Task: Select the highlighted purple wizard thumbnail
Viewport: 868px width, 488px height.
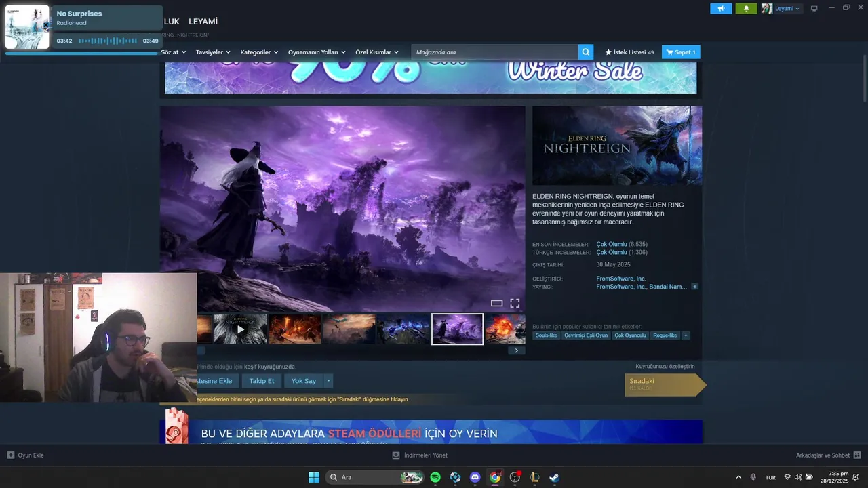Action: [x=458, y=329]
